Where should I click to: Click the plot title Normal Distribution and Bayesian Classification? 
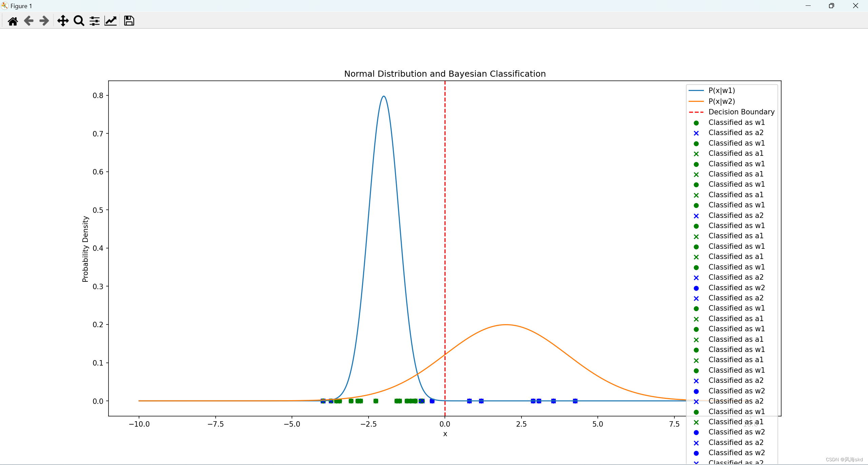point(445,74)
